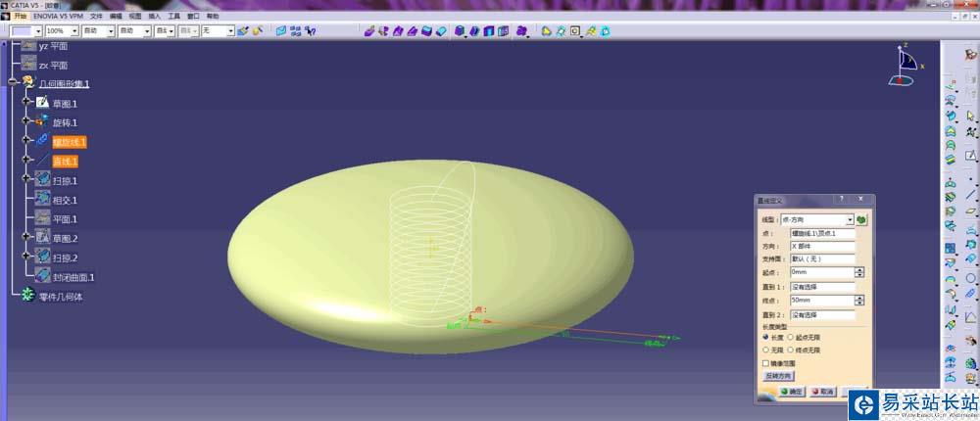Click the 草图.1 sketch icon in tree
980x421 pixels.
coord(42,103)
